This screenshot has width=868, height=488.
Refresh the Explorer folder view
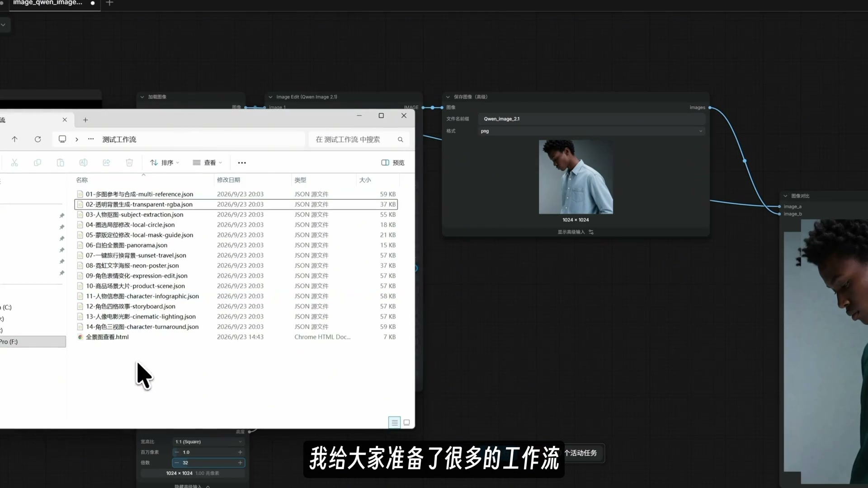(38, 139)
